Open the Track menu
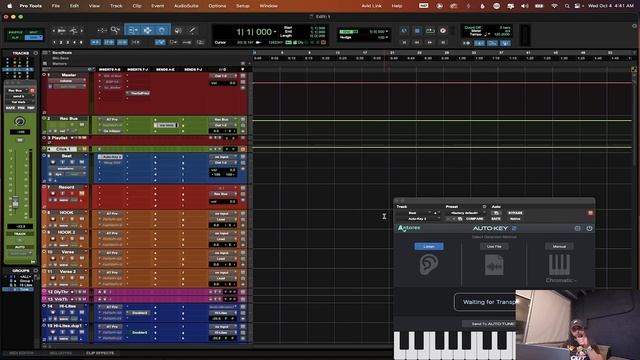The height and width of the screenshot is (360, 640). coord(116,6)
